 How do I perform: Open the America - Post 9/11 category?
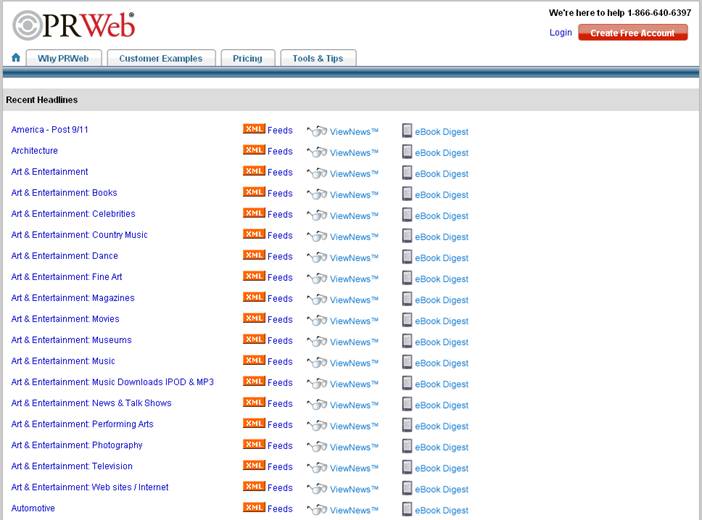[50, 129]
